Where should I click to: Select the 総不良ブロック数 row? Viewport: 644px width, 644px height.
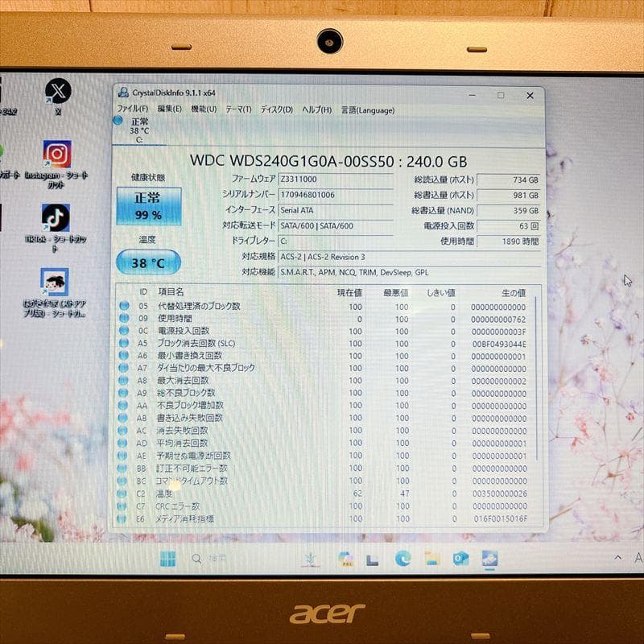pyautogui.click(x=324, y=393)
